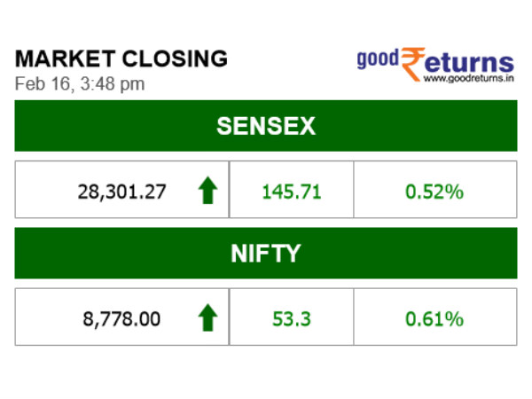Click the green Sensex up arrow

coord(207,191)
